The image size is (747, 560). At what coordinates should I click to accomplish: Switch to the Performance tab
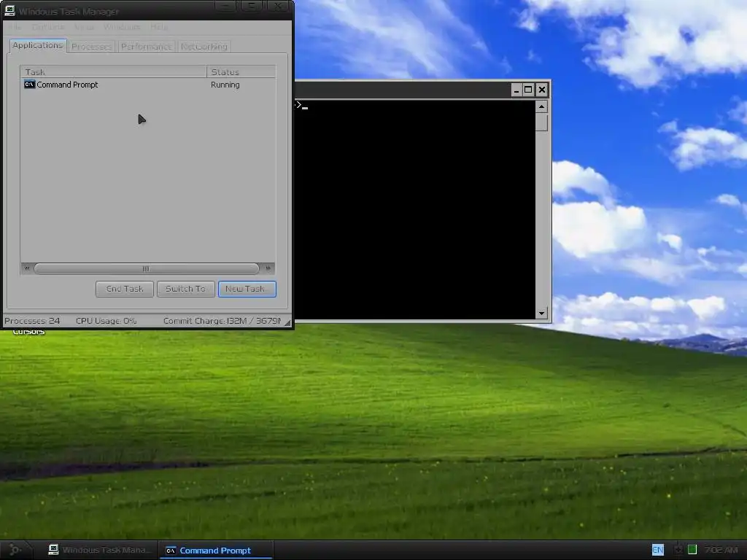[x=146, y=47]
